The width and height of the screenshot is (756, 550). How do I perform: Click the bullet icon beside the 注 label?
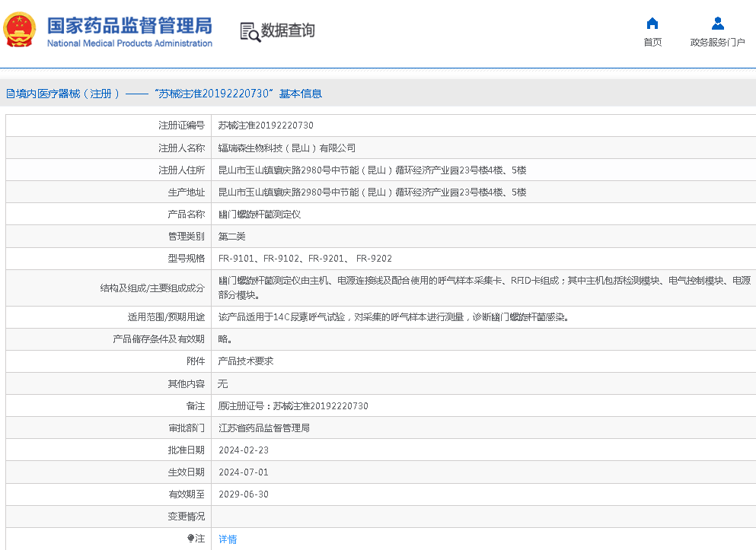coord(191,539)
